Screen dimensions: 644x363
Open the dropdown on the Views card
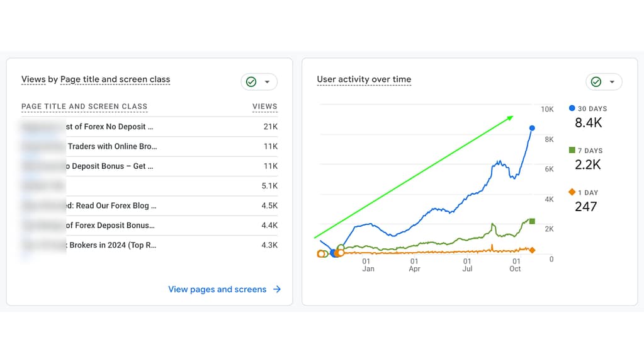tap(267, 82)
